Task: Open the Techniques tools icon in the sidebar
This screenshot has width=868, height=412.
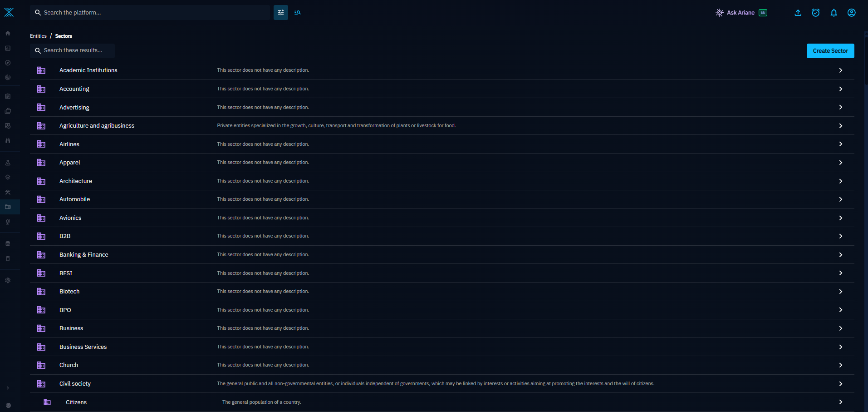Action: [x=8, y=192]
